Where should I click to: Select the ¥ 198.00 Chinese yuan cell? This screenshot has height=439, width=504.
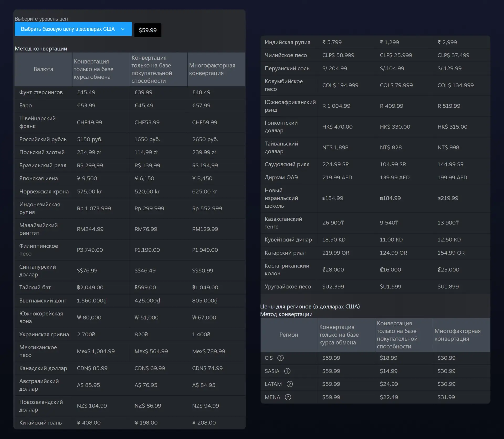click(x=146, y=423)
